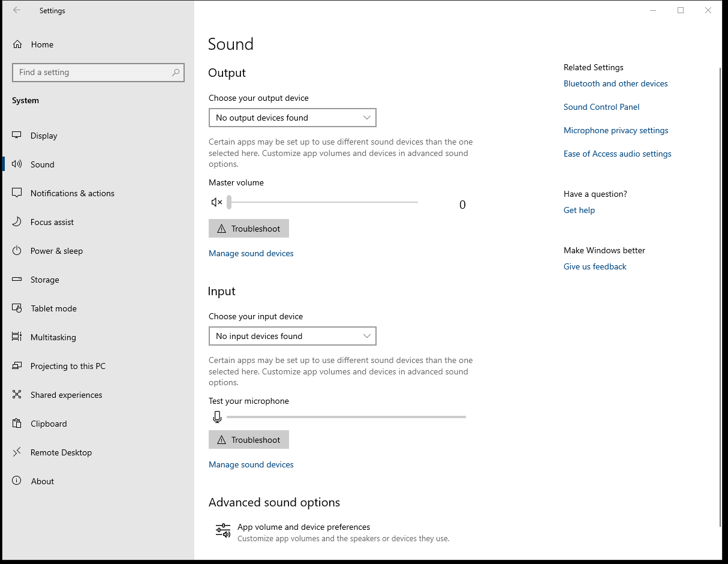Image resolution: width=728 pixels, height=564 pixels.
Task: Click the microphone icon under Test your microphone
Action: pos(217,417)
